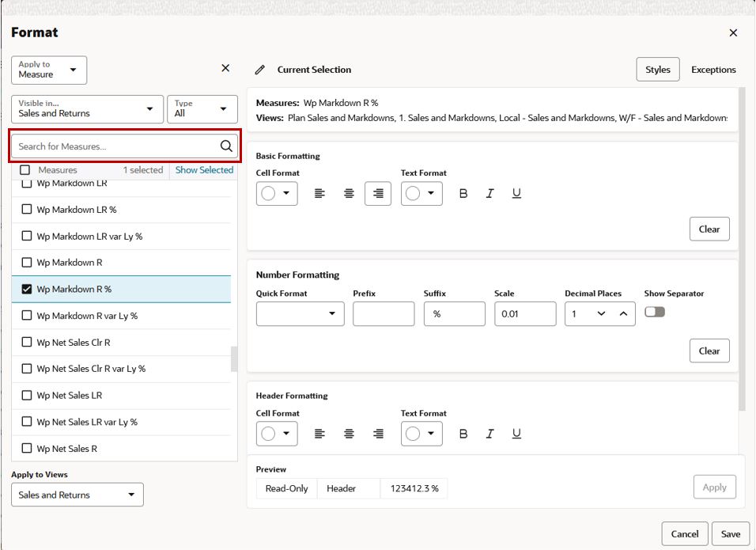The width and height of the screenshot is (756, 550).
Task: Click the pencil icon beside Current Selection
Action: pyautogui.click(x=260, y=70)
